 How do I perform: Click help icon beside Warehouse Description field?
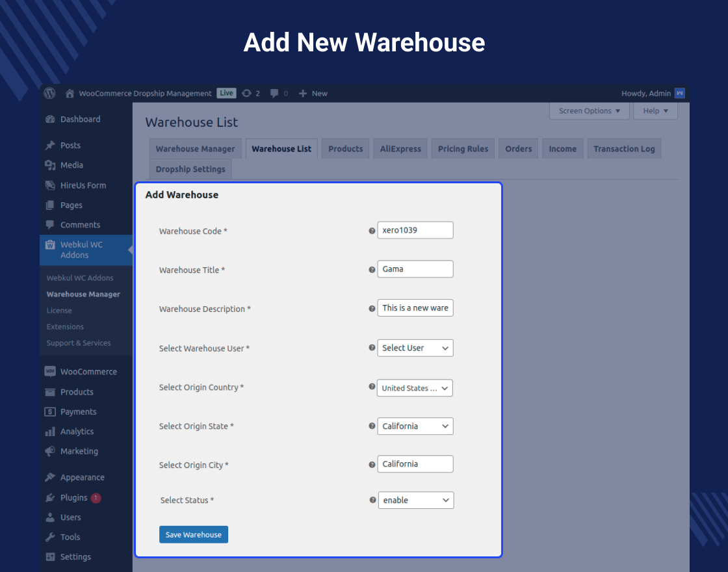pos(372,309)
